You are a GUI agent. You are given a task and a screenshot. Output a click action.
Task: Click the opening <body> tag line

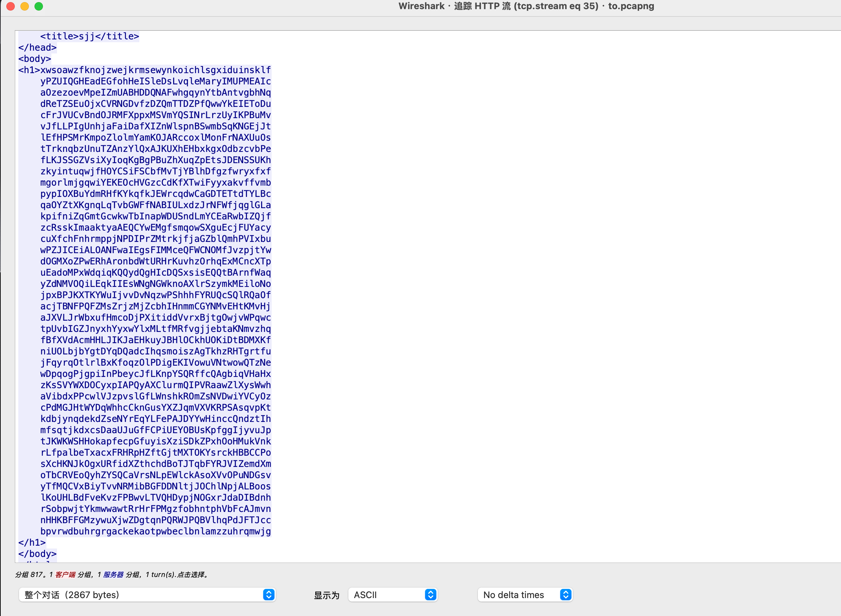pyautogui.click(x=35, y=59)
